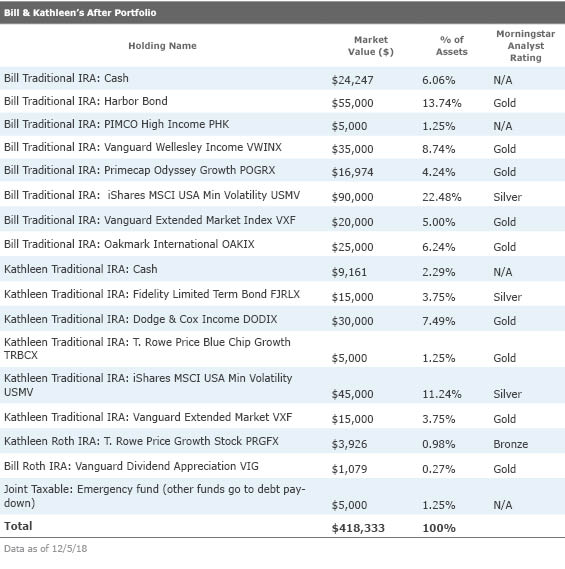This screenshot has height=569, width=565.
Task: Select the 22.48% assets cell
Action: point(442,197)
